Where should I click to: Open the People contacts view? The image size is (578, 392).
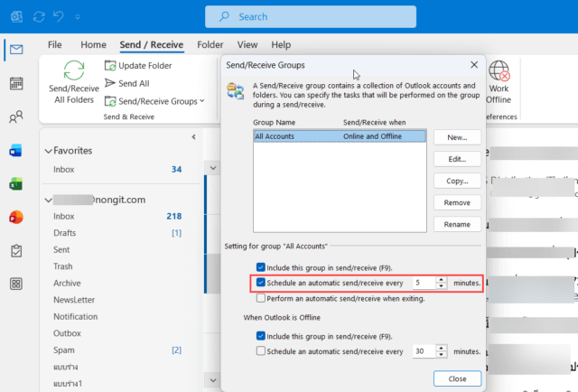tap(16, 117)
